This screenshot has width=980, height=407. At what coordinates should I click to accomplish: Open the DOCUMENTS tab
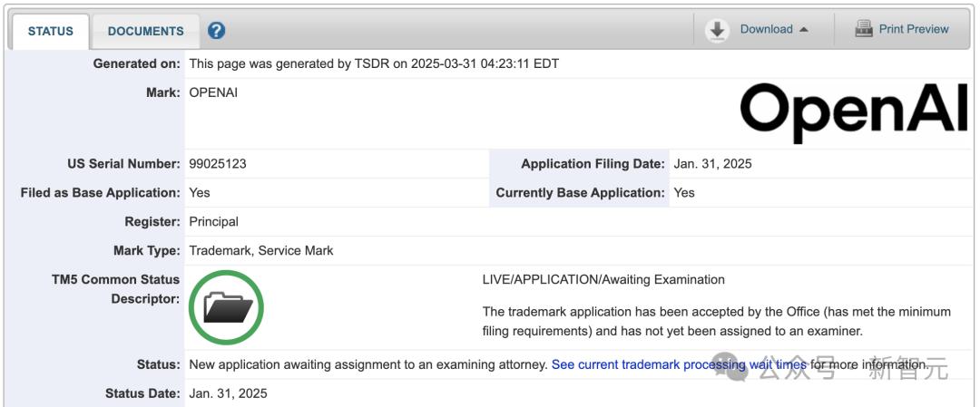coord(145,31)
